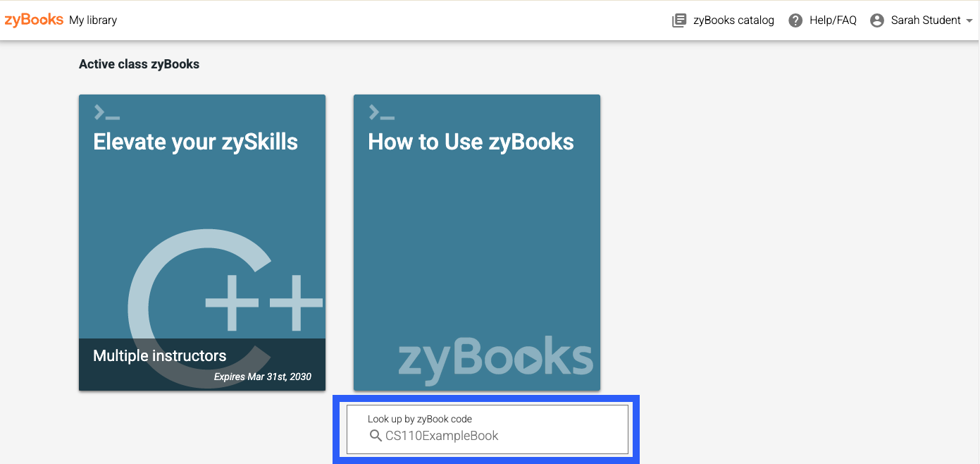
Task: Open Help/FAQ page
Action: pyautogui.click(x=833, y=20)
